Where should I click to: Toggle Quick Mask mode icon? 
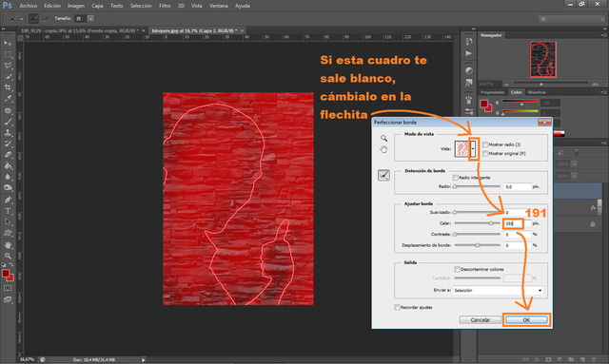pos(8,288)
